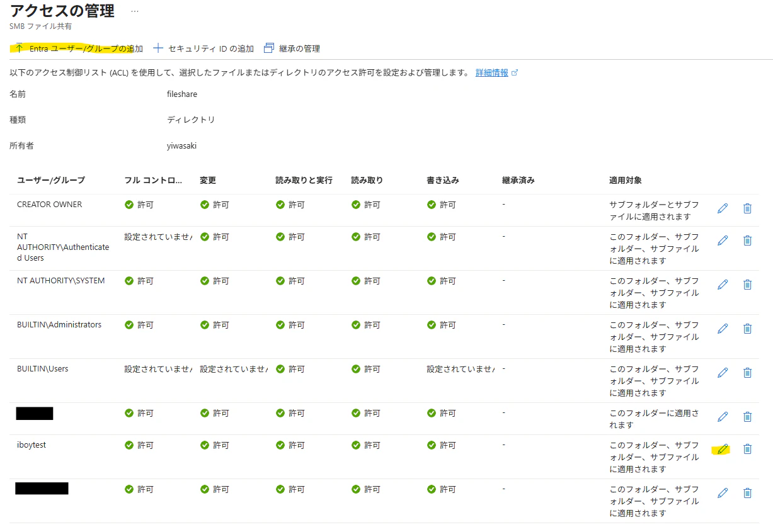
Task: Select NT AUTHORITY\Authenticated Users name
Action: tap(63, 247)
